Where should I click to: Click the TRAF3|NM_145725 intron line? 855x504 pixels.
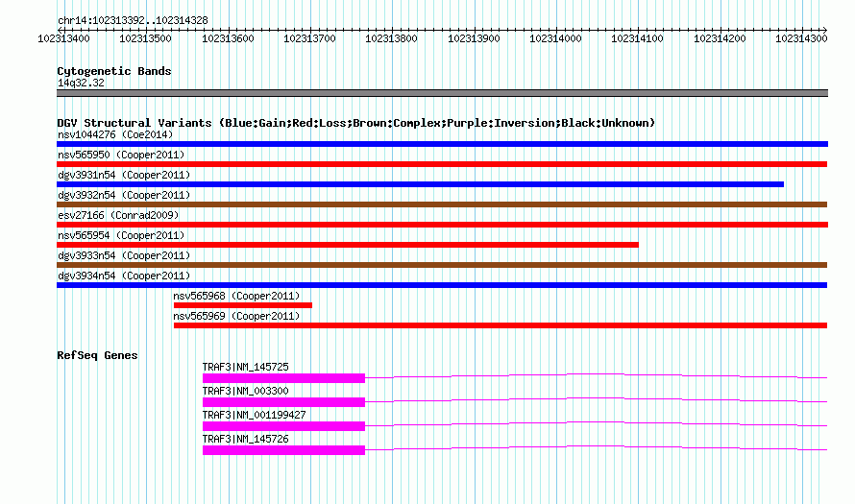[x=596, y=374]
